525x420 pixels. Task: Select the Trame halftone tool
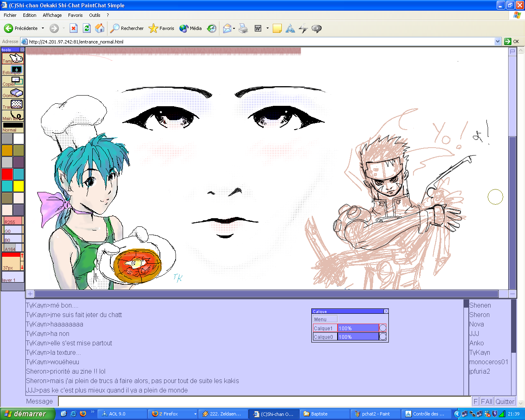13,104
